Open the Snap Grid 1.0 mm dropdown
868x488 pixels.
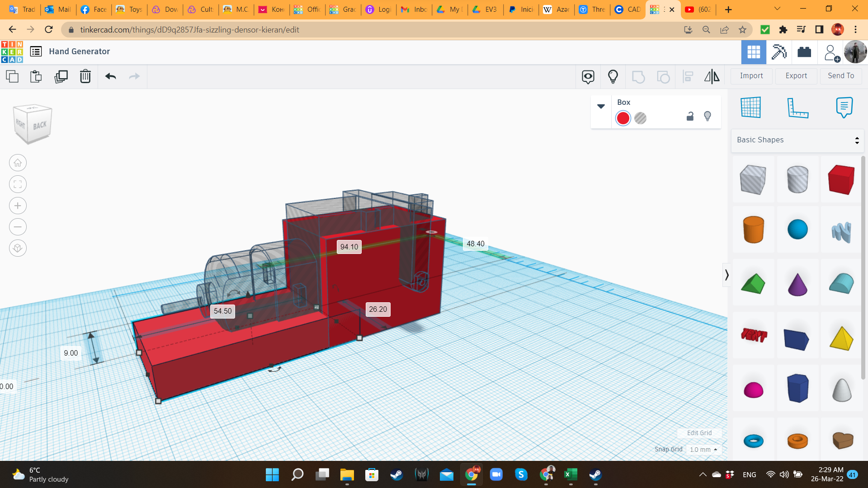[x=703, y=450]
